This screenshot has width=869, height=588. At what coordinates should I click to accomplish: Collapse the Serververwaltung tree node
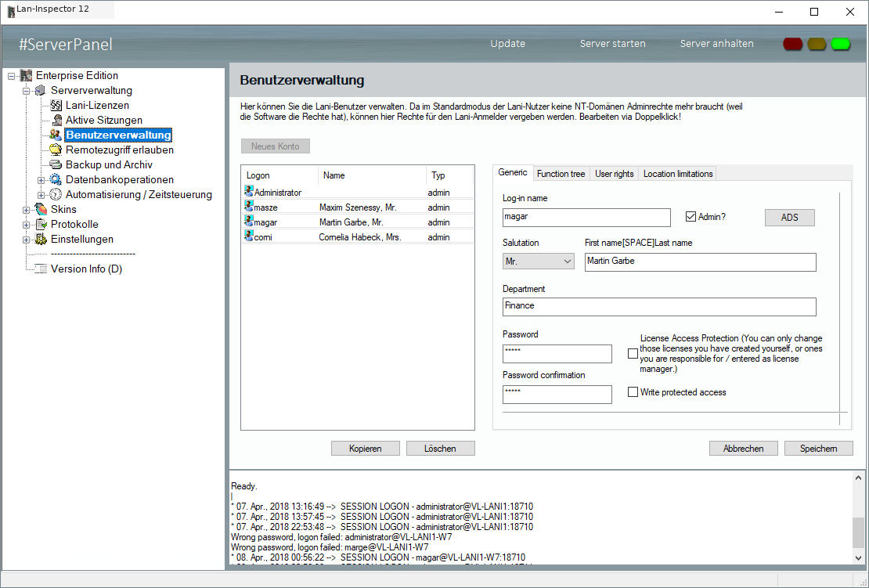(26, 91)
